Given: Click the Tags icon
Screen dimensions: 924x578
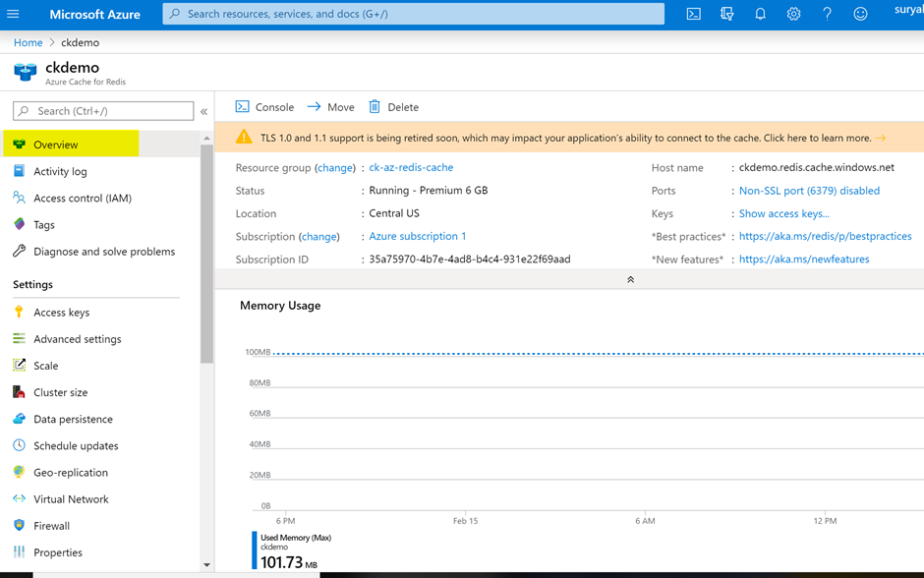Looking at the screenshot, I should 19,224.
